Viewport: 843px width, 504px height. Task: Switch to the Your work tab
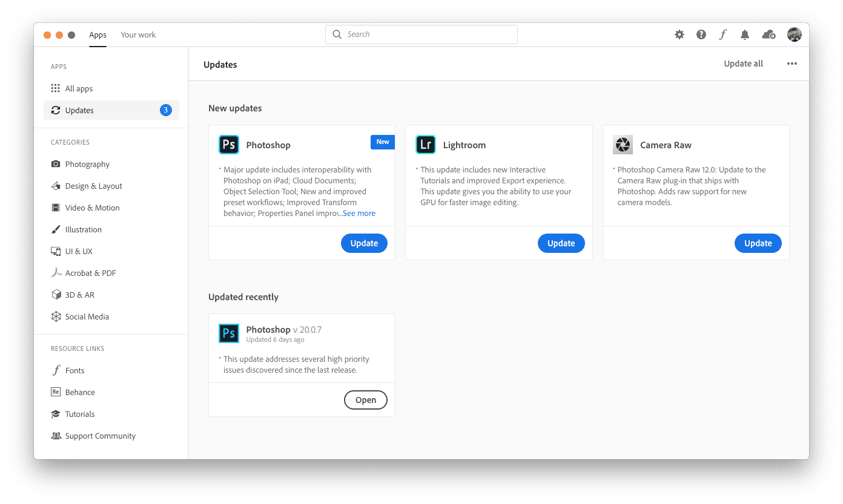click(x=138, y=34)
